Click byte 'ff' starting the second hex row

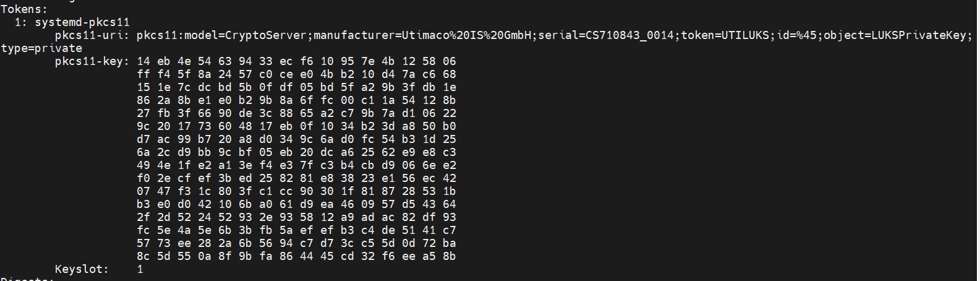(143, 74)
